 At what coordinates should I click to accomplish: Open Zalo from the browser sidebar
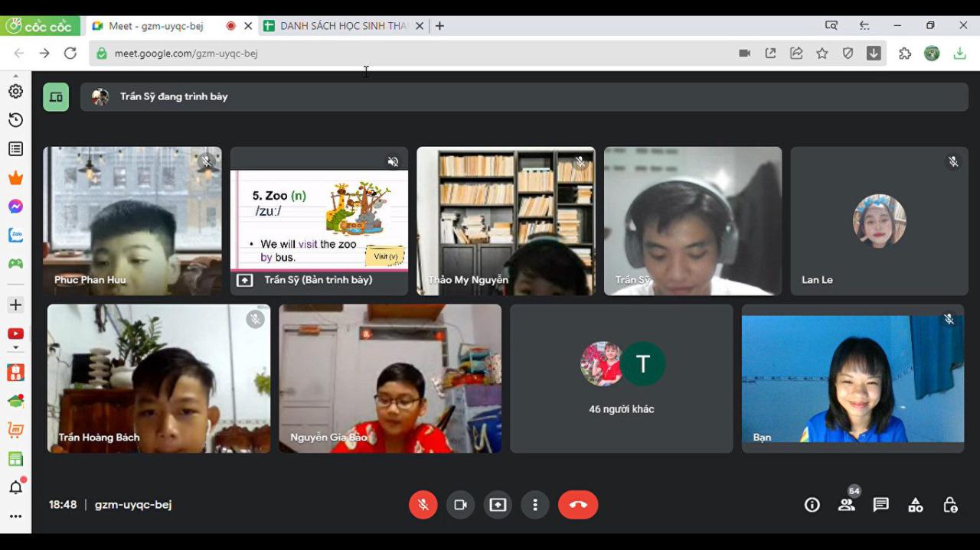15,235
